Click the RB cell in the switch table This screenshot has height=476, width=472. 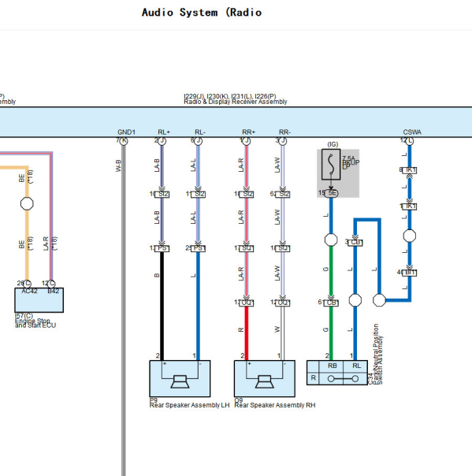(332, 366)
